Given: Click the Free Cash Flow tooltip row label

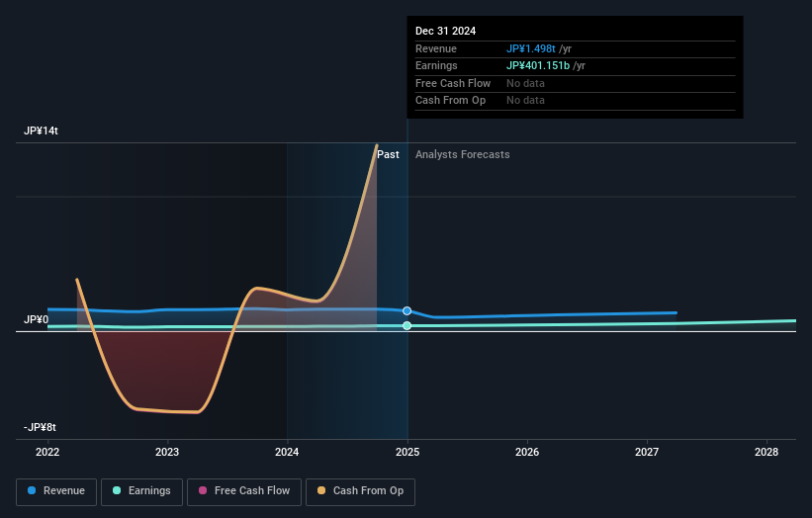Looking at the screenshot, I should tap(453, 83).
